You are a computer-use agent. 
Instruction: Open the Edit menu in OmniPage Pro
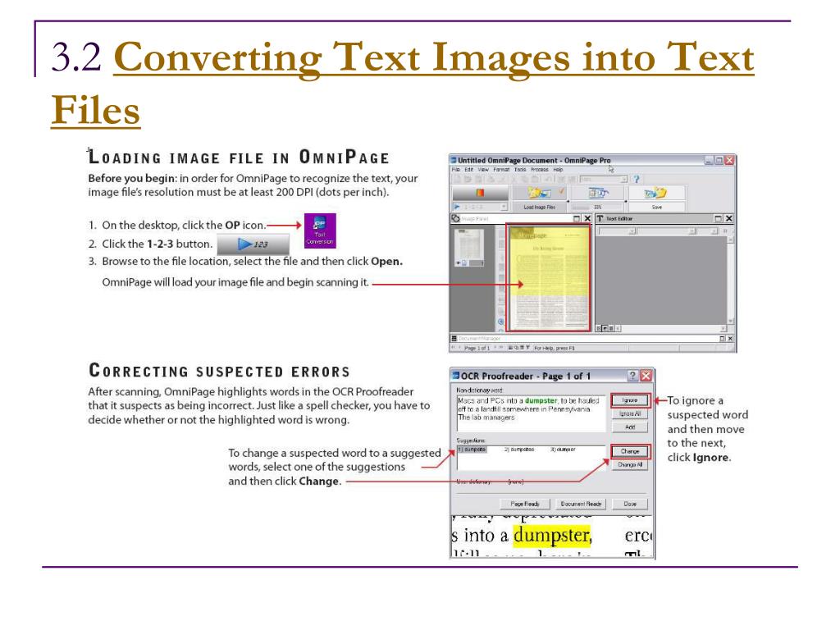[468, 169]
